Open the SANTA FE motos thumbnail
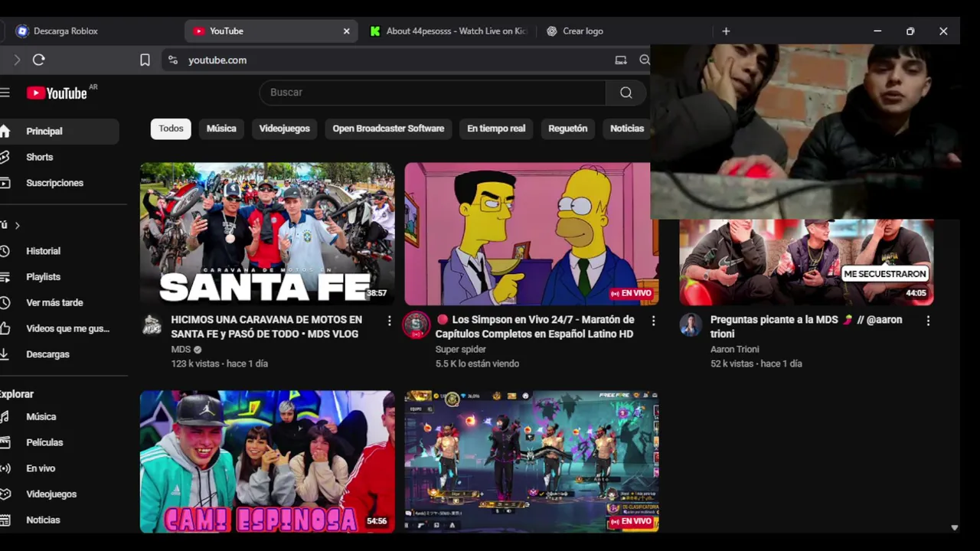Screen dimensions: 980x551 point(267,233)
